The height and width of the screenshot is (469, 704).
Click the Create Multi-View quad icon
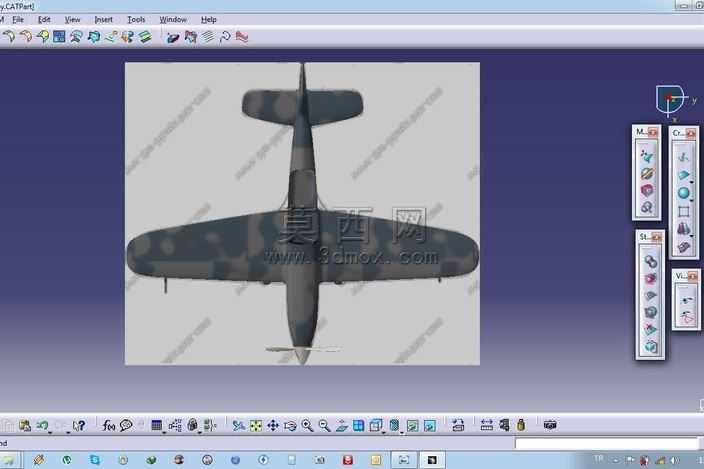coord(358,425)
